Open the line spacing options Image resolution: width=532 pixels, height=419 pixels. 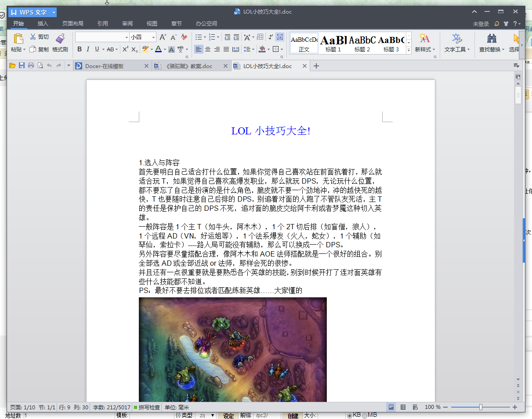point(247,49)
